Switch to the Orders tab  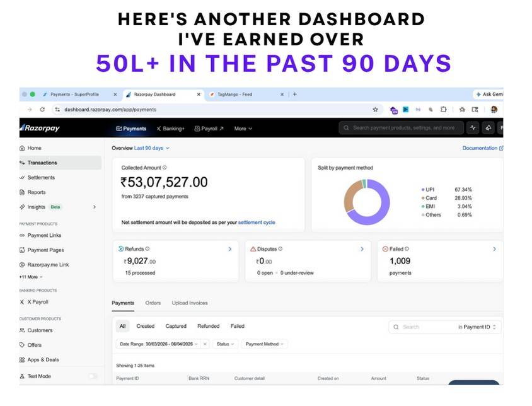tap(153, 303)
